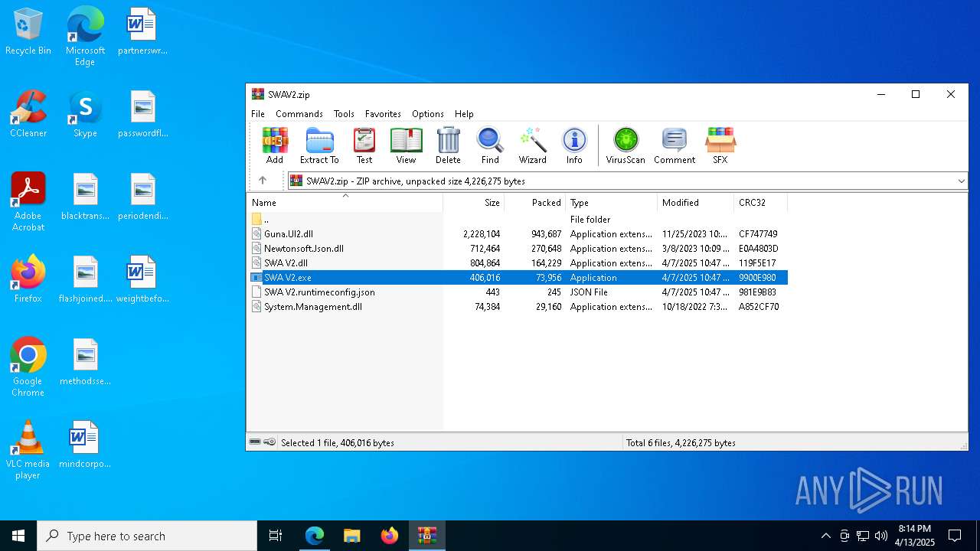Open the address path dropdown arrow
The image size is (980, 551).
[x=962, y=181]
